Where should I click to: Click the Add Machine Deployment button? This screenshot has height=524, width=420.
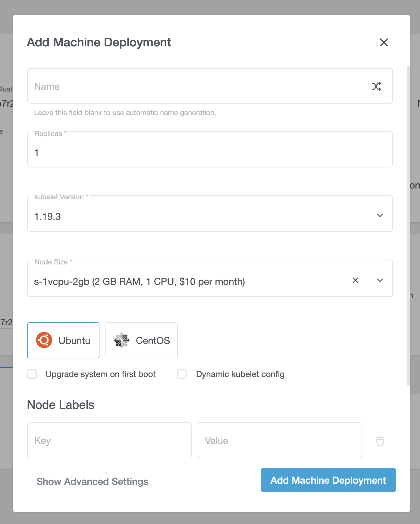[x=328, y=480]
